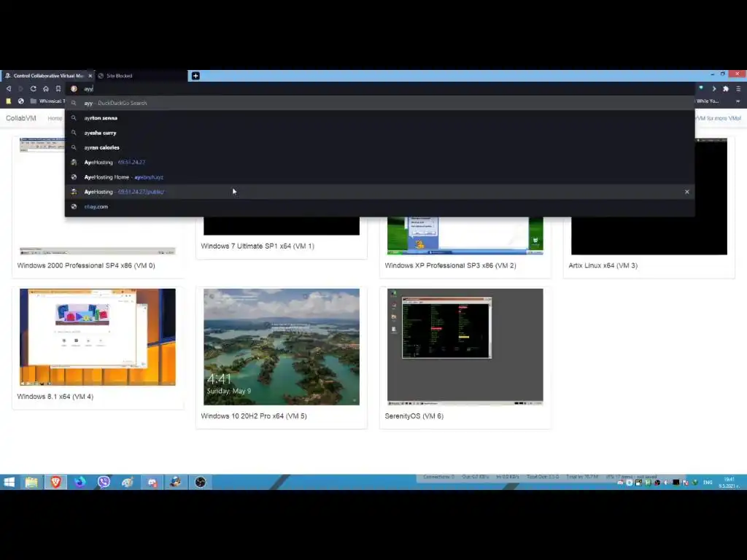
Task: Open OBS Studio from the taskbar
Action: coord(200,482)
